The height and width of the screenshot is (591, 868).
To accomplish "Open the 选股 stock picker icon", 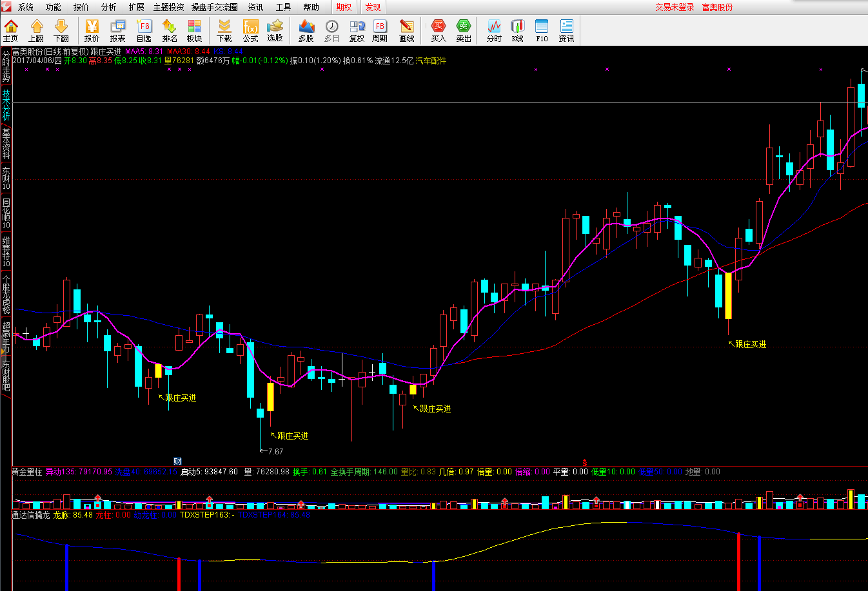I will [275, 30].
